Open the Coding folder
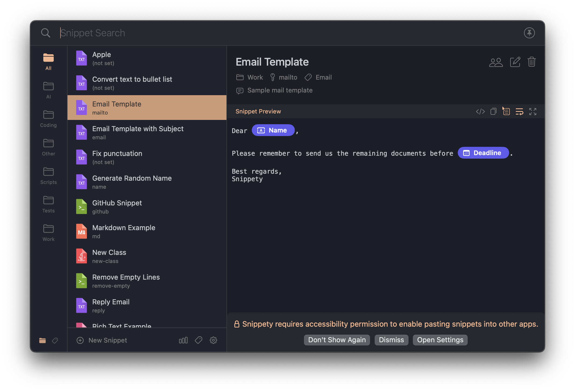 pos(48,119)
